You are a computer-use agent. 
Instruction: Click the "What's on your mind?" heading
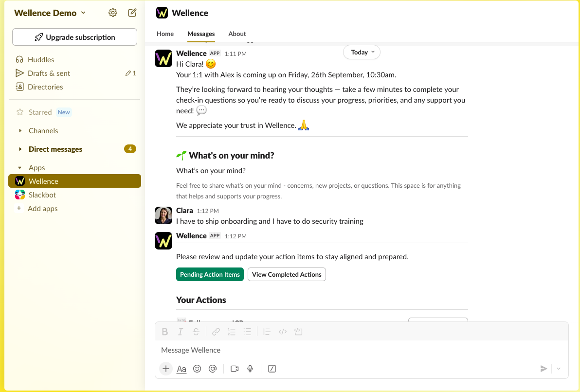pos(232,155)
